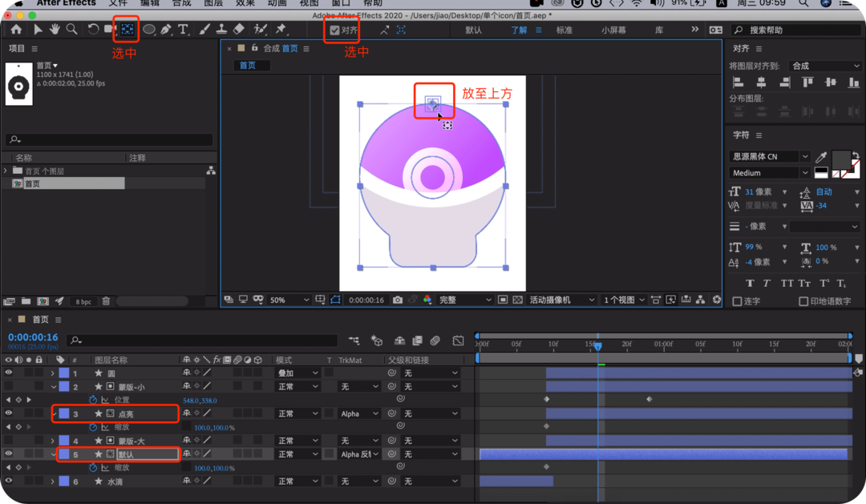Open the Graph Editor icon
Screen dimensions: 866x504
pyautogui.click(x=458, y=341)
